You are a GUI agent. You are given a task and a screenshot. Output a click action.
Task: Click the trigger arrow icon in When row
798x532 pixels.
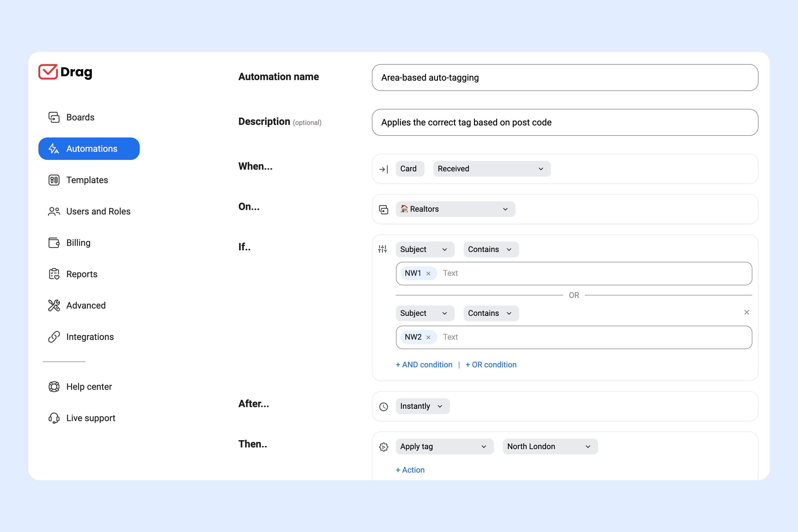[x=384, y=169]
